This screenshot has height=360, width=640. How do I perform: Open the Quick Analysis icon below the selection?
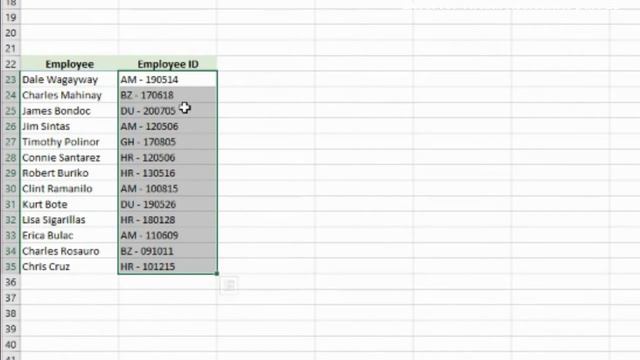229,285
